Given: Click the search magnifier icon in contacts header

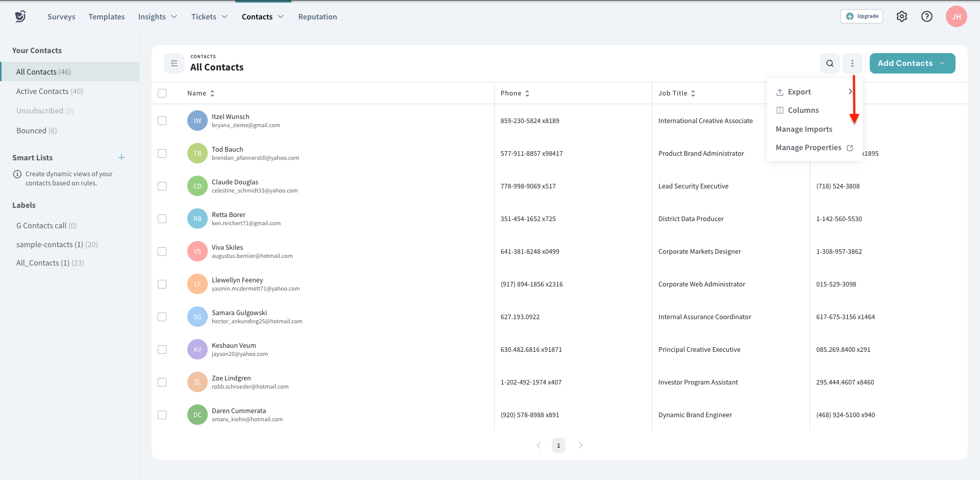Looking at the screenshot, I should click(x=830, y=63).
